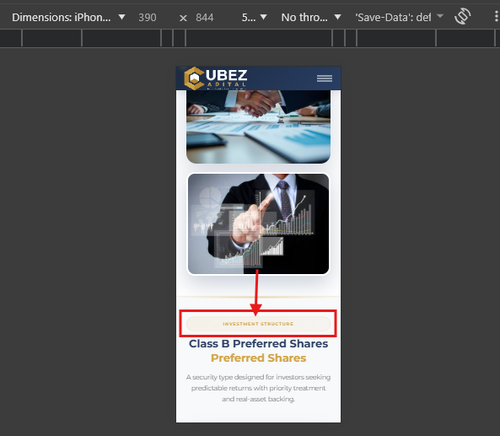Open the Dimensions device dropdown
The image size is (500, 436).
(x=68, y=17)
